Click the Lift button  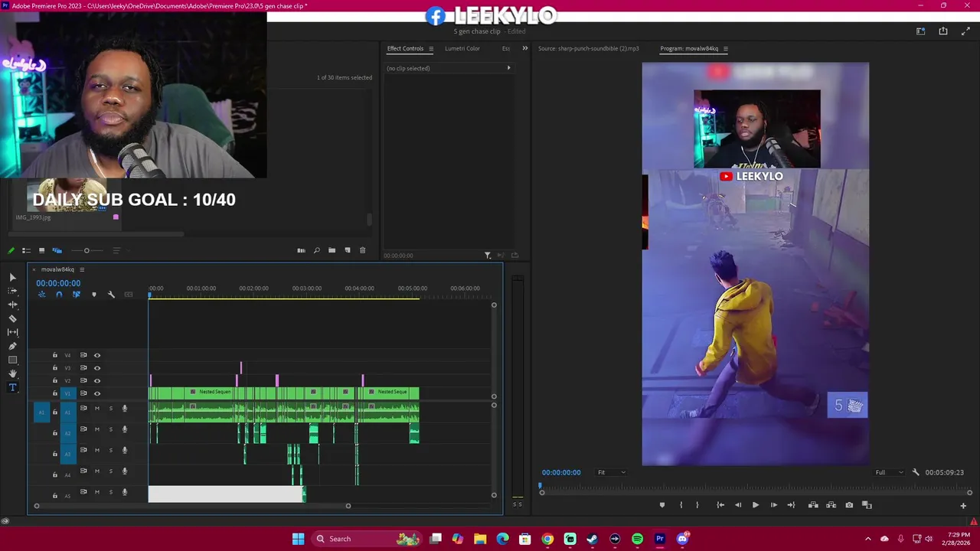[x=813, y=505]
